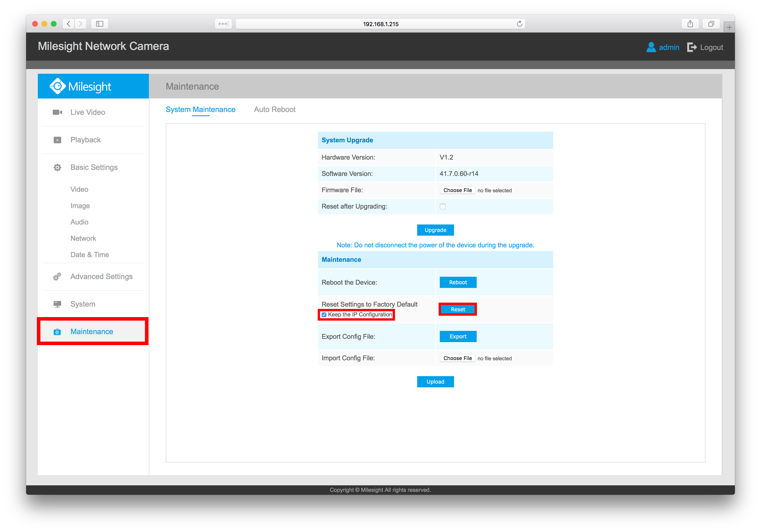
Task: Uncheck Keep the IP Configuration
Action: tap(324, 315)
